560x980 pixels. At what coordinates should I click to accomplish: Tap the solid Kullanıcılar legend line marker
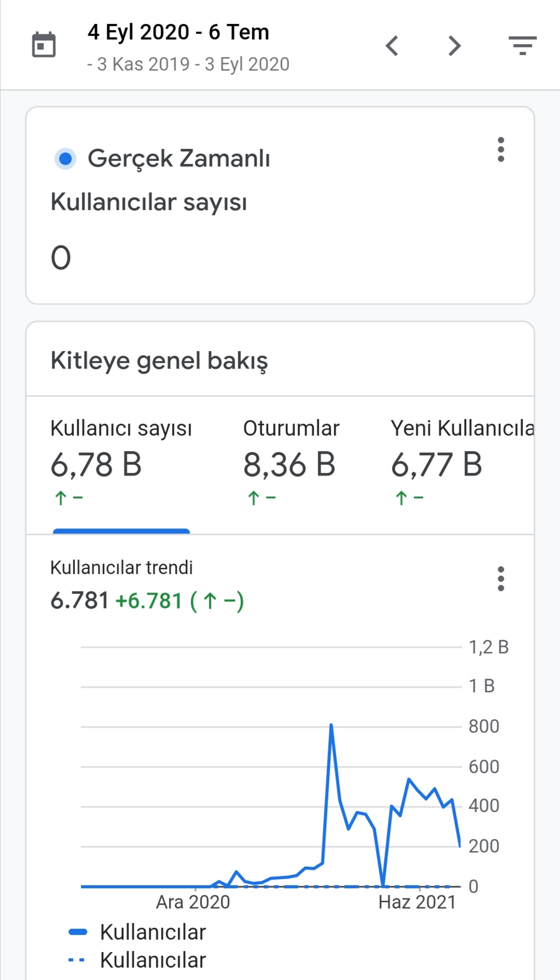point(78,932)
